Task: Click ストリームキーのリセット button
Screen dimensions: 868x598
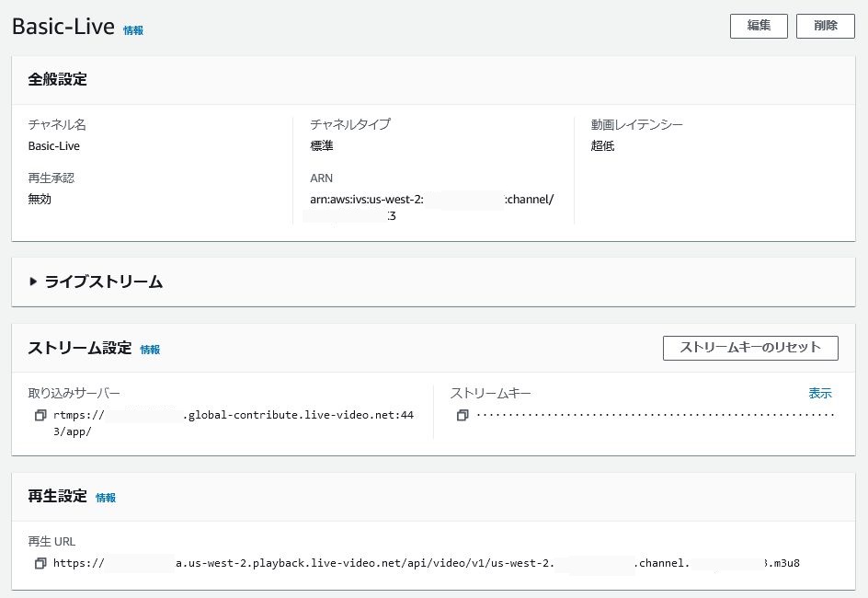Action: [750, 348]
